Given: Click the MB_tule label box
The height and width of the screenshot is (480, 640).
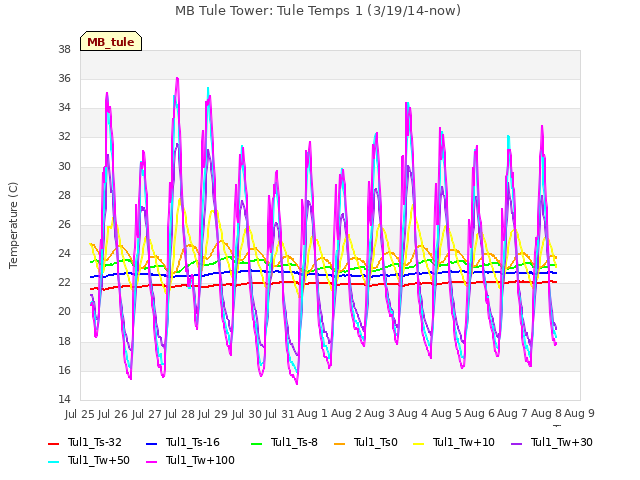Looking at the screenshot, I should [111, 41].
